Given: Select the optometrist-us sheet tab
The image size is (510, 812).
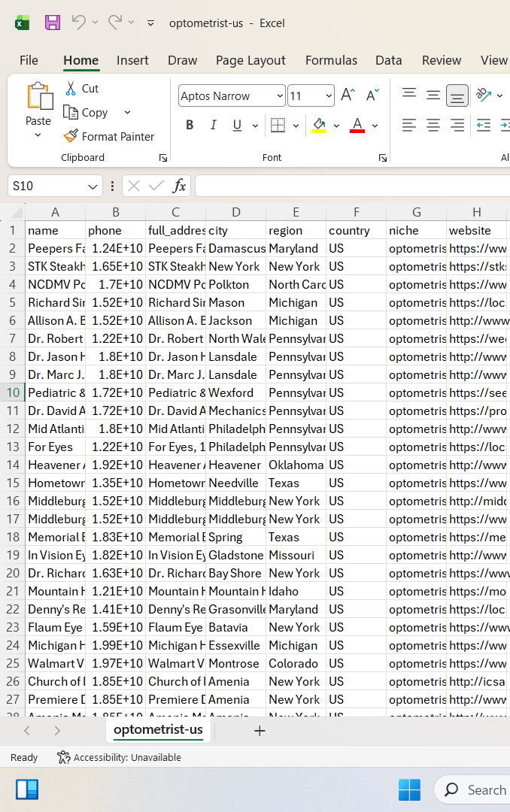Looking at the screenshot, I should click(x=158, y=729).
